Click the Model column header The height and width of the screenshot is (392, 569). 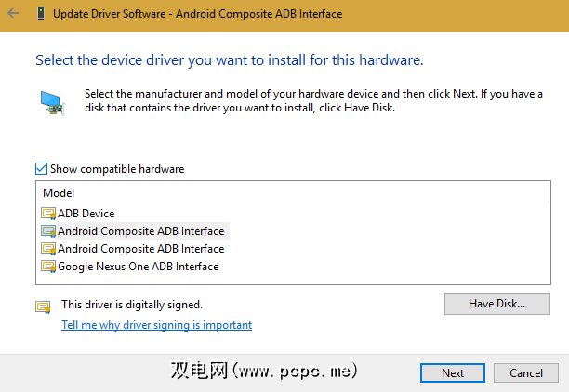pos(59,193)
